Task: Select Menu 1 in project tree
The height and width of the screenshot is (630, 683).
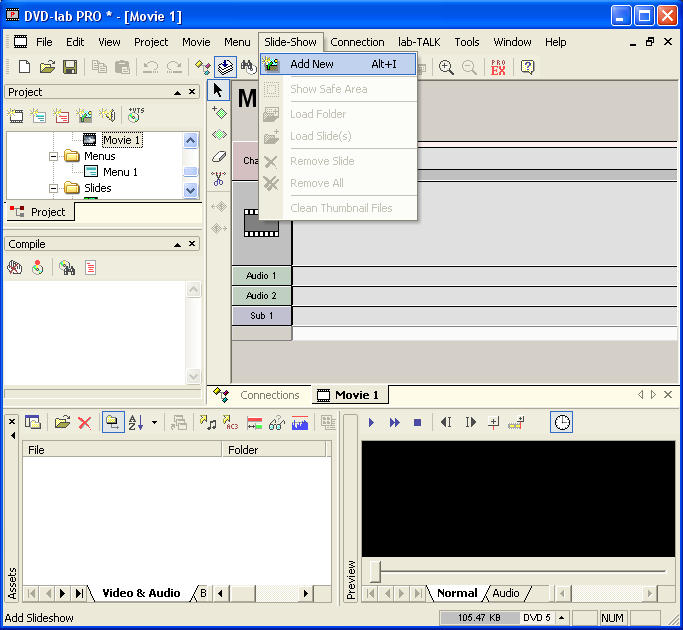Action: pos(120,172)
